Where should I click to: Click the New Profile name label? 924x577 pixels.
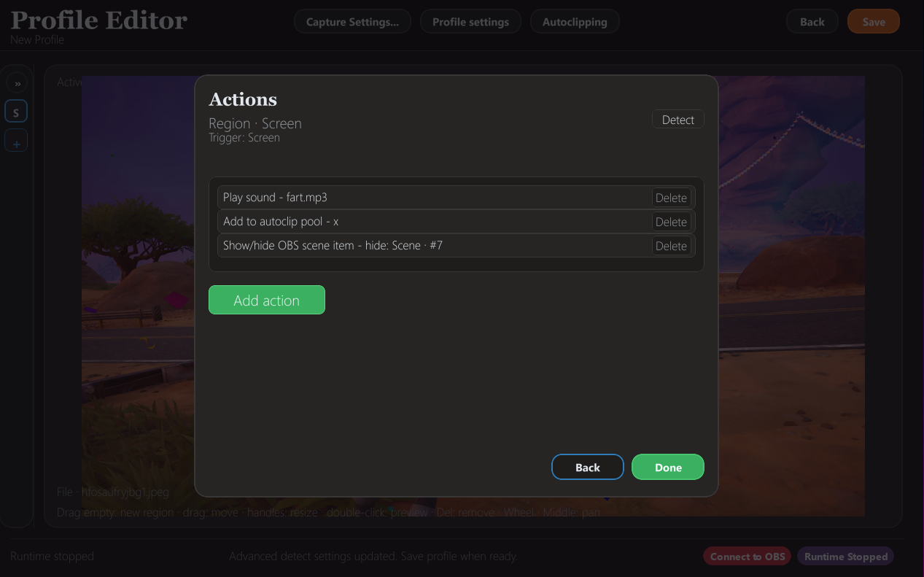(x=37, y=40)
